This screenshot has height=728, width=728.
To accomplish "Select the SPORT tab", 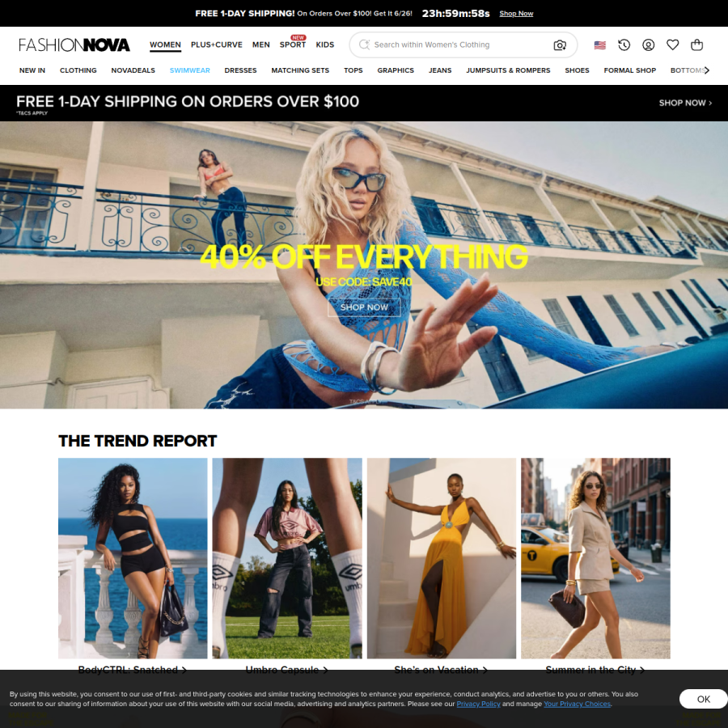I will (293, 45).
